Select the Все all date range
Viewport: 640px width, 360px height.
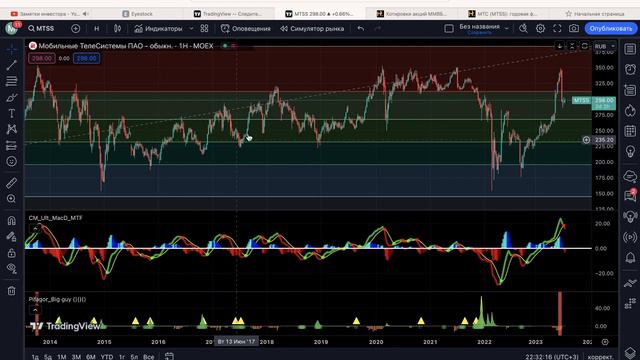click(149, 357)
